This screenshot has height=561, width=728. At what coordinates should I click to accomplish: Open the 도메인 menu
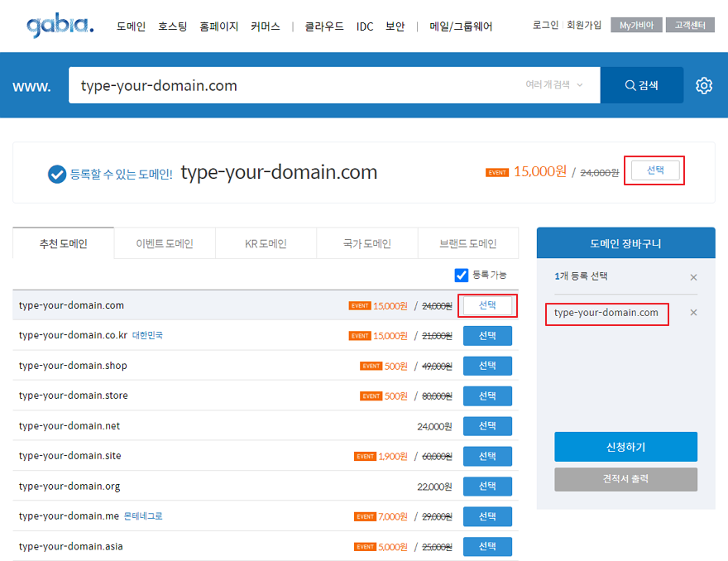(131, 26)
